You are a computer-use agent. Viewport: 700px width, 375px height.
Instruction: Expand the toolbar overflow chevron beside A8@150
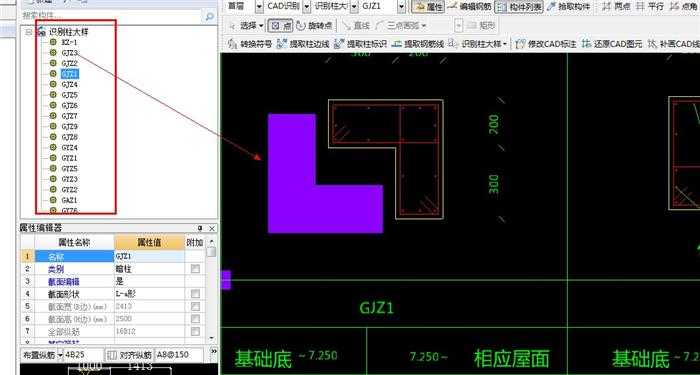(x=213, y=351)
